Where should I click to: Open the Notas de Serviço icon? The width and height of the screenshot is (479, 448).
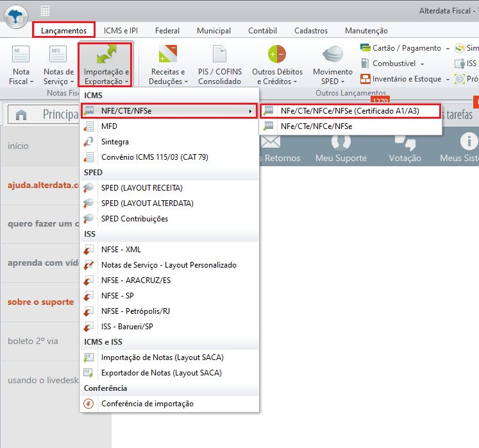click(58, 54)
